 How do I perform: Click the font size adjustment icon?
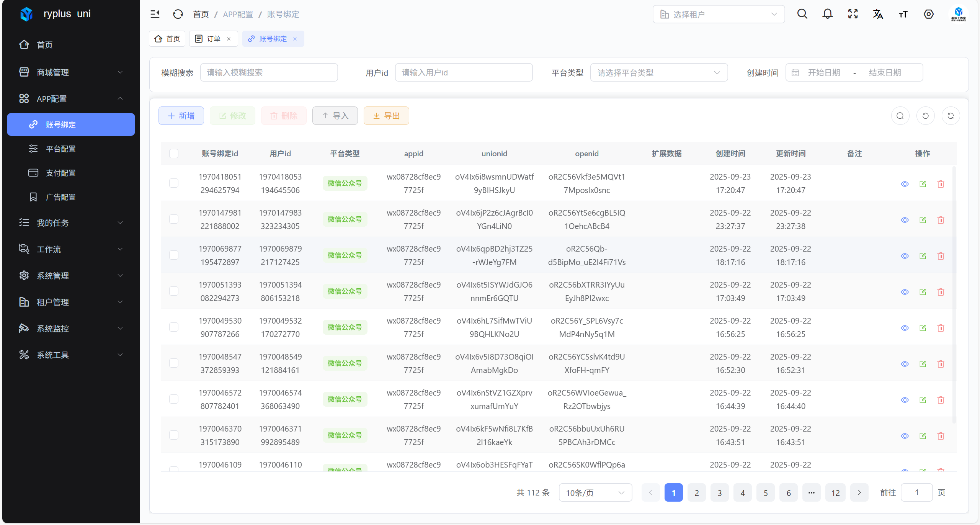903,15
